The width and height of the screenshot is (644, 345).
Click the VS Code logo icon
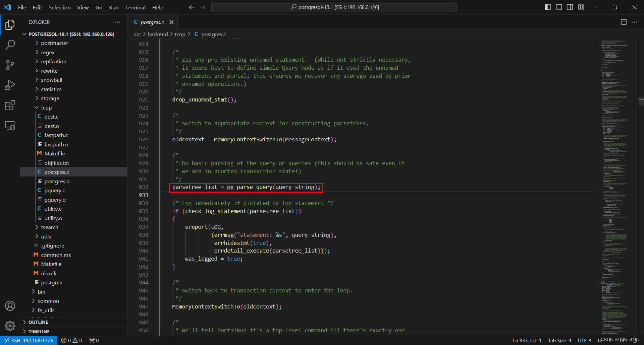pyautogui.click(x=7, y=7)
